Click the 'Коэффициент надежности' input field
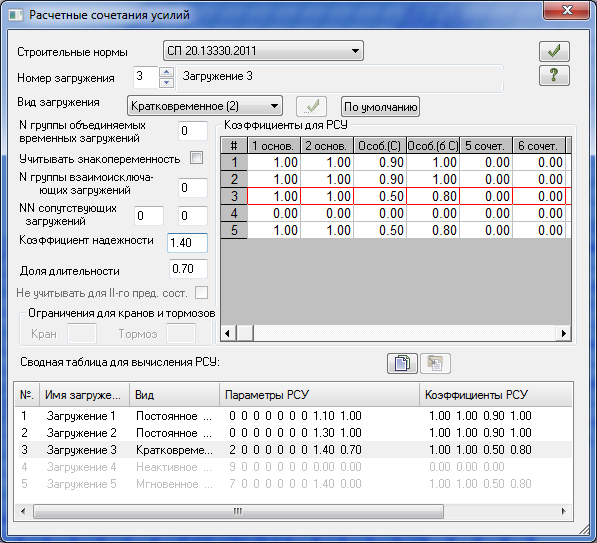This screenshot has width=597, height=543. 187,243
